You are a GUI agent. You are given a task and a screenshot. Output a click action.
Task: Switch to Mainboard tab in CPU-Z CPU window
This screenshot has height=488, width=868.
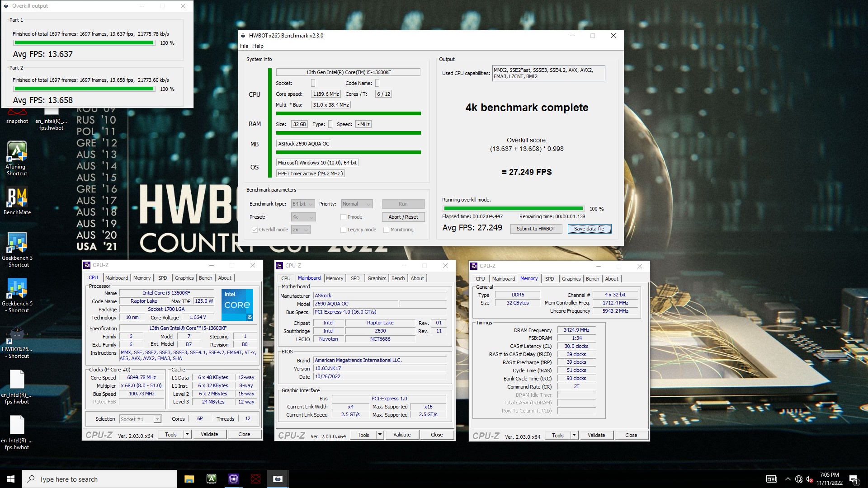[117, 278]
